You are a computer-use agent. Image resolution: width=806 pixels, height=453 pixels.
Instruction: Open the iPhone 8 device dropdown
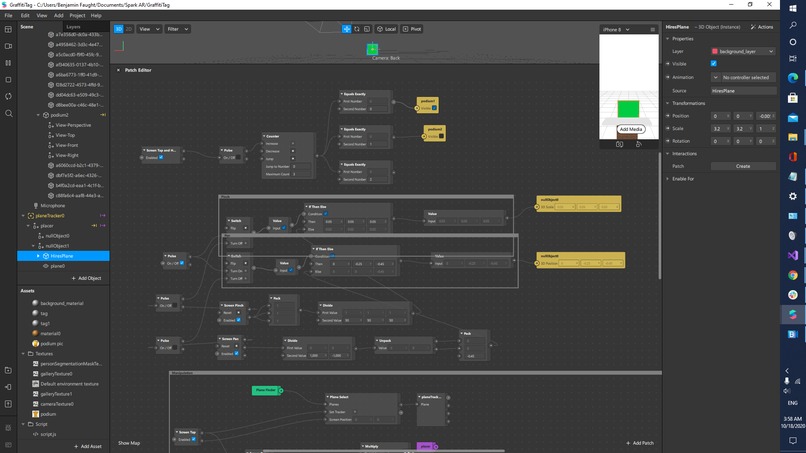pyautogui.click(x=616, y=29)
